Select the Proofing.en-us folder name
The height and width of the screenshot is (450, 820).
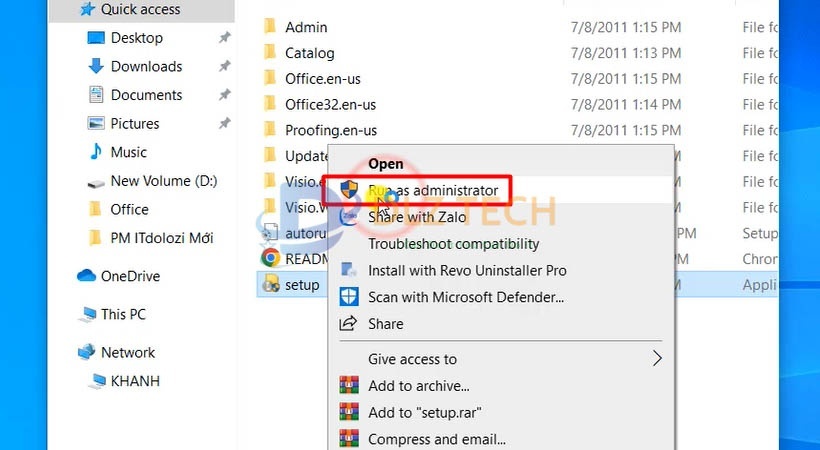(x=331, y=130)
